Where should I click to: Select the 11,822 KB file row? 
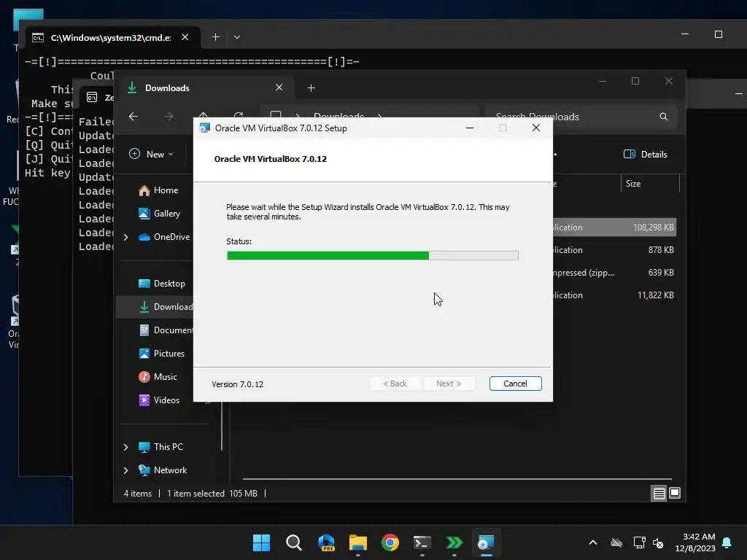click(x=614, y=295)
